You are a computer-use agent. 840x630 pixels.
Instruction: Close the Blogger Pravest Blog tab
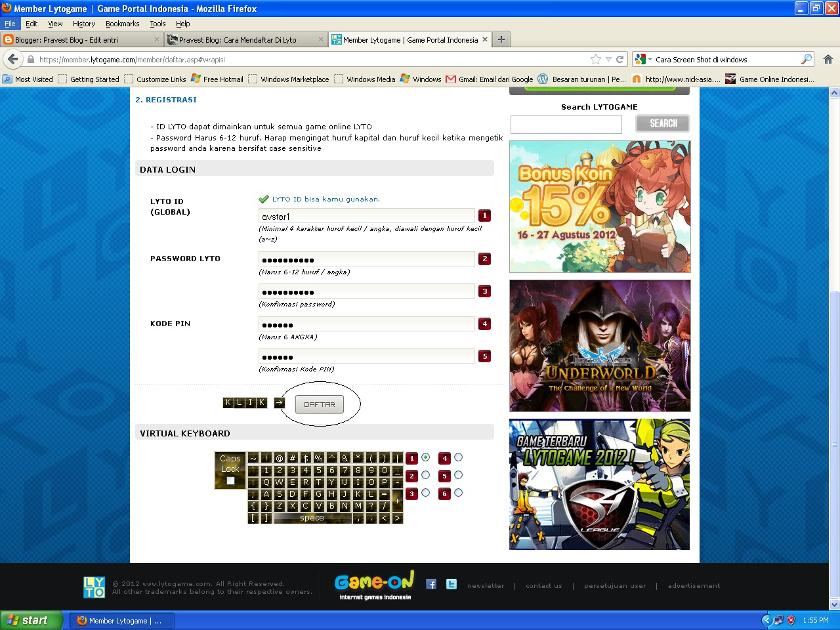click(157, 39)
